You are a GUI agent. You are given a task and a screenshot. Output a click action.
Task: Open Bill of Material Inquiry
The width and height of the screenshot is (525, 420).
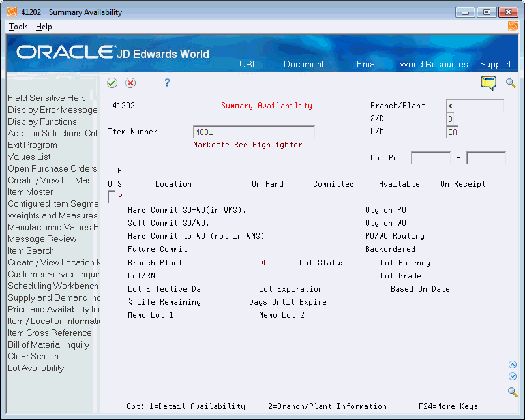coord(48,344)
